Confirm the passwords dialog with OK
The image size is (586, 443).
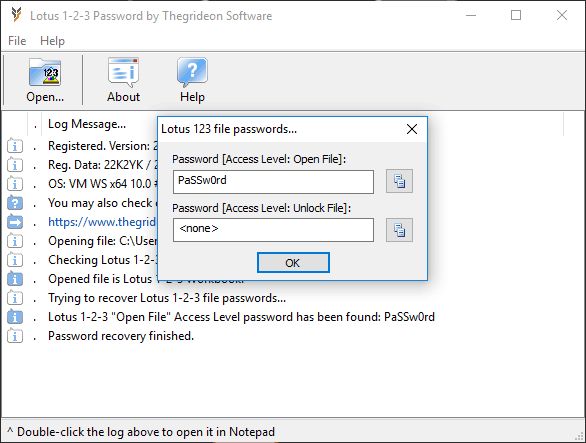pyautogui.click(x=293, y=263)
